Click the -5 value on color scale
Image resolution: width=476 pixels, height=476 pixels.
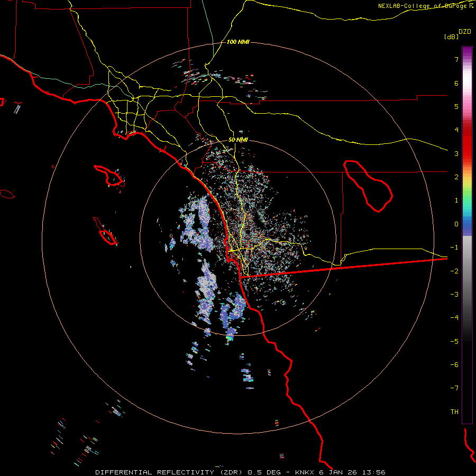point(454,342)
